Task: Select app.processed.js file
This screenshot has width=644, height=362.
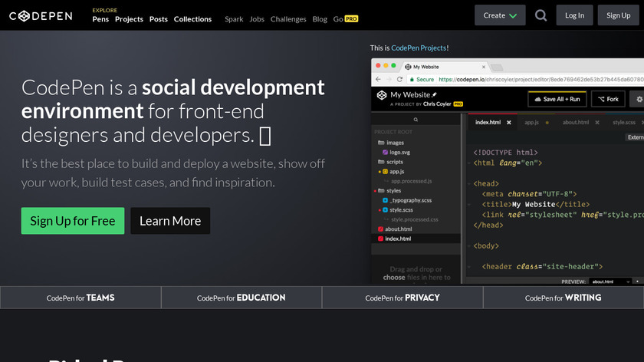Action: point(411,181)
